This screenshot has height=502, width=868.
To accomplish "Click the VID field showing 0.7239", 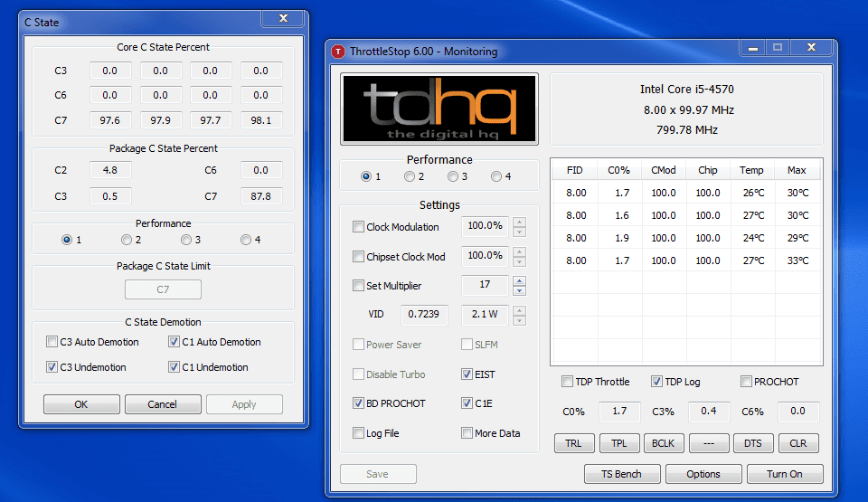I will point(423,314).
